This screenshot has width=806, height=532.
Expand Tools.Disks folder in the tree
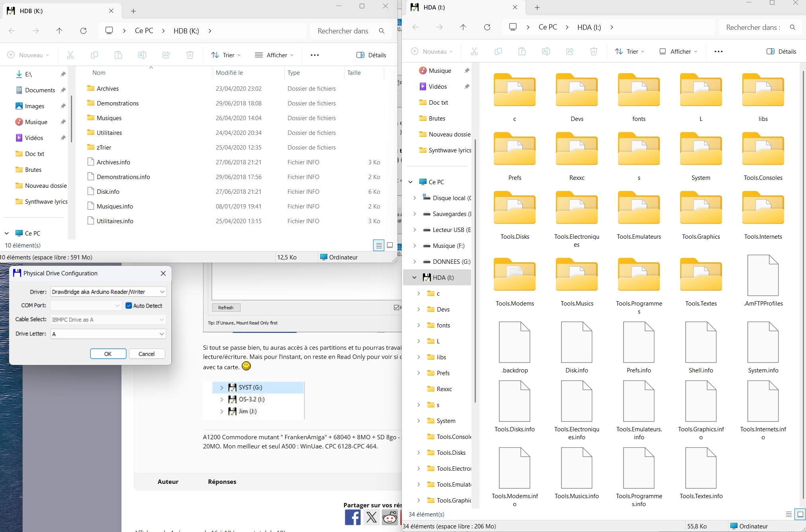(x=418, y=452)
